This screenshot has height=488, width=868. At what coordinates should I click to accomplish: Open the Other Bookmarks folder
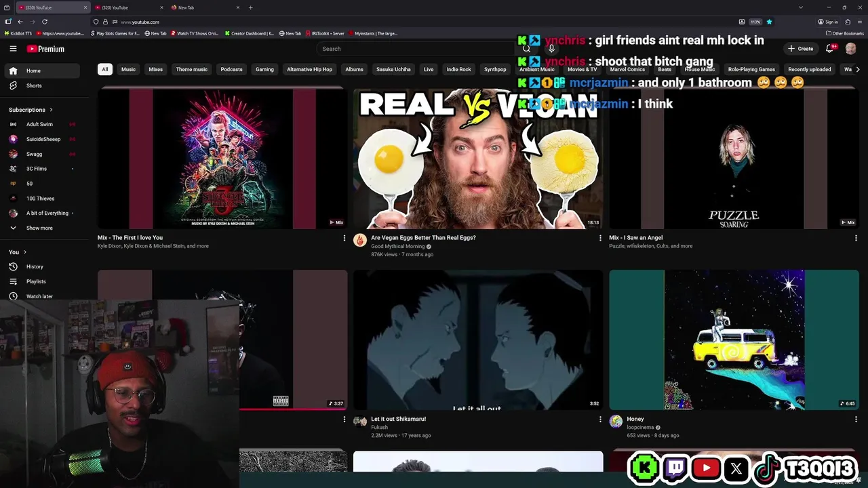pyautogui.click(x=845, y=33)
